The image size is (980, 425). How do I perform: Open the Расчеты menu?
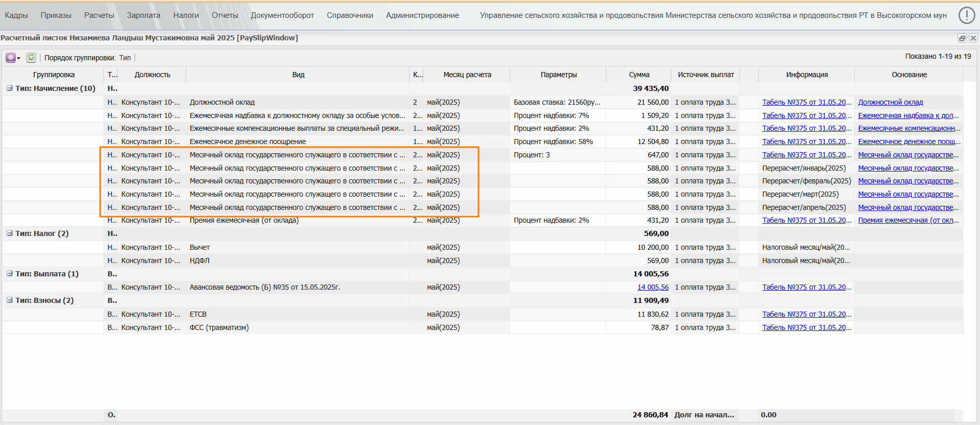pos(99,15)
